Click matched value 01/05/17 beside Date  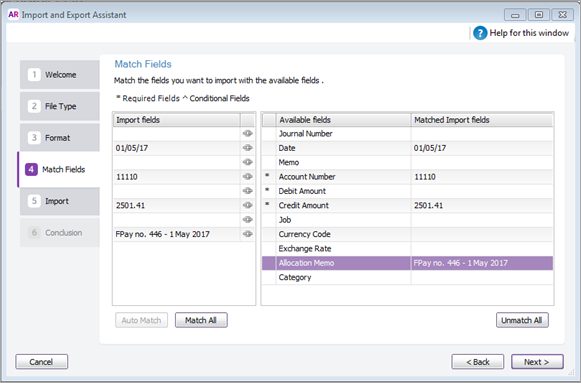482,148
